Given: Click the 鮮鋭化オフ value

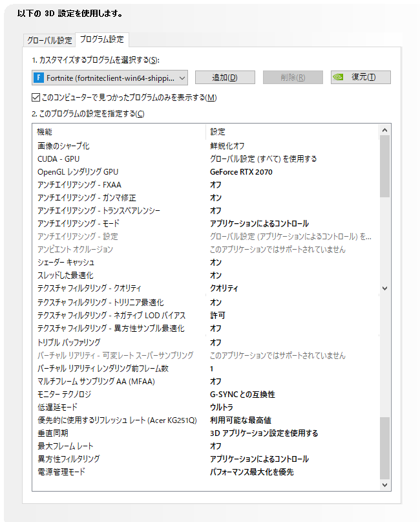Looking at the screenshot, I should coord(227,146).
